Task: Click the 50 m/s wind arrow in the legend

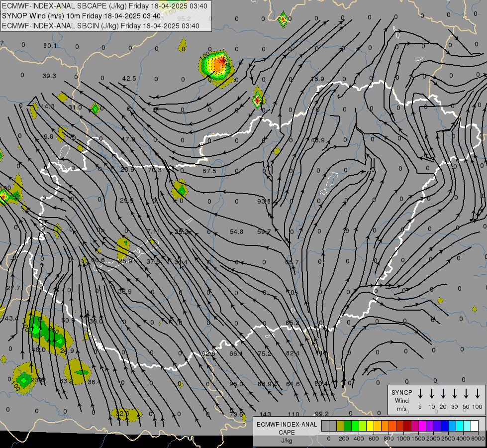Action: click(466, 394)
